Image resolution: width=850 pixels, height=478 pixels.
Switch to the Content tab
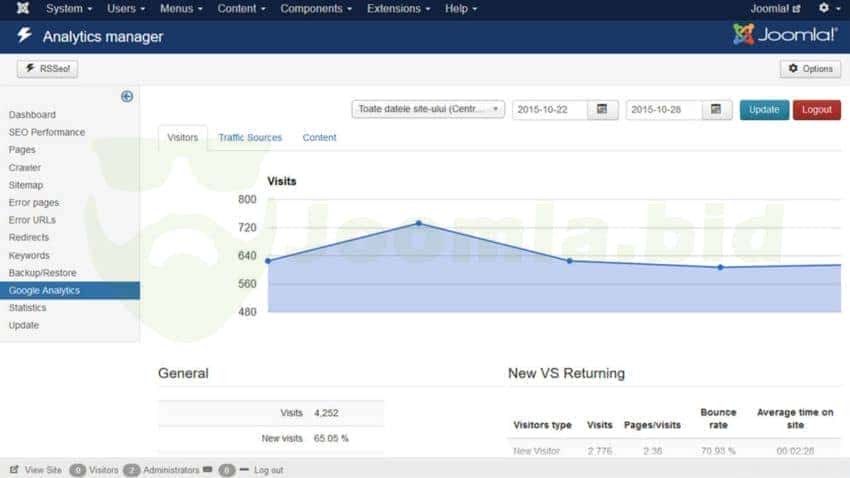[x=319, y=138]
